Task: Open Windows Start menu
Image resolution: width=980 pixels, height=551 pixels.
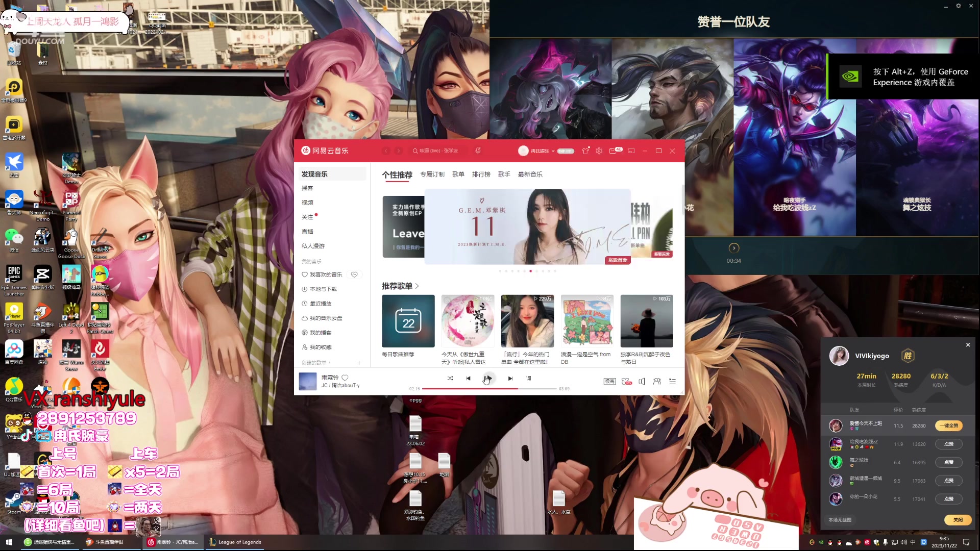Action: pyautogui.click(x=9, y=542)
